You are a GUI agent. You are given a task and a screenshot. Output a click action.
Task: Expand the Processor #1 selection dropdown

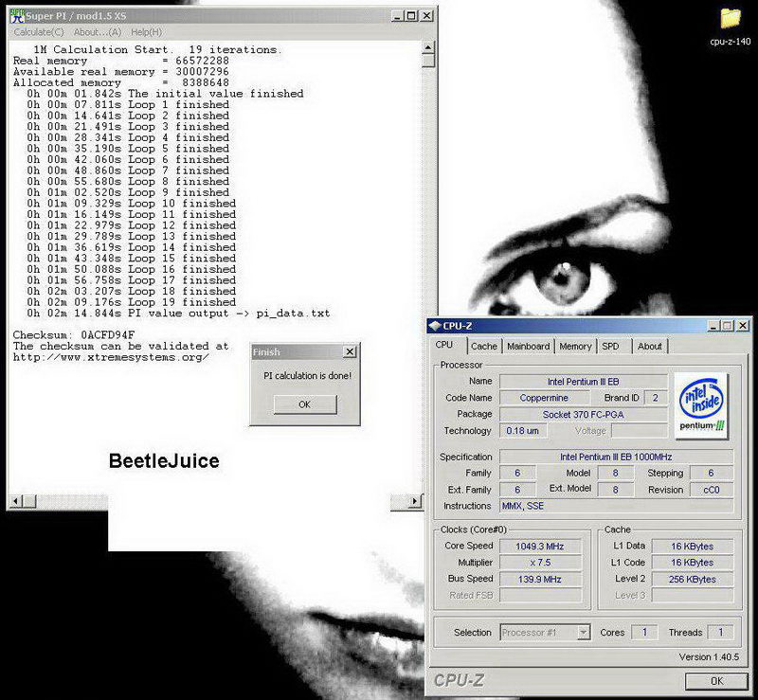tap(583, 633)
